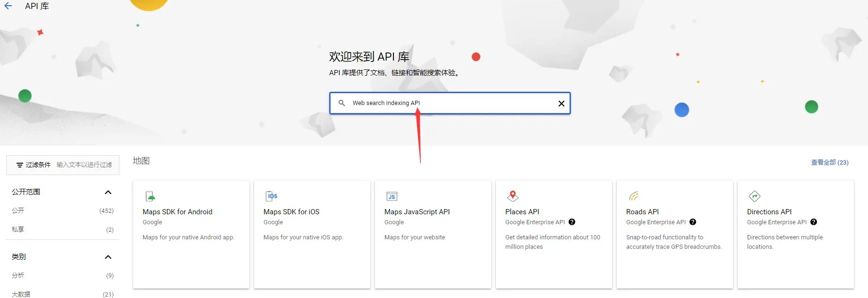Click the 输入文本以进行过滤 filter text field
Screen dimensions: 868x298
click(x=84, y=165)
